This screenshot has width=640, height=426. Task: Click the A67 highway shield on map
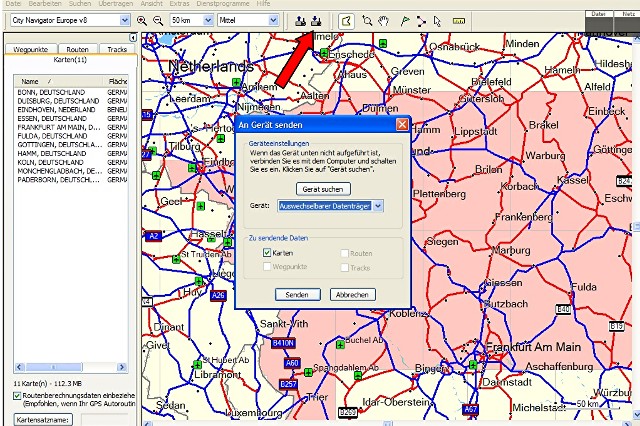coord(470,409)
